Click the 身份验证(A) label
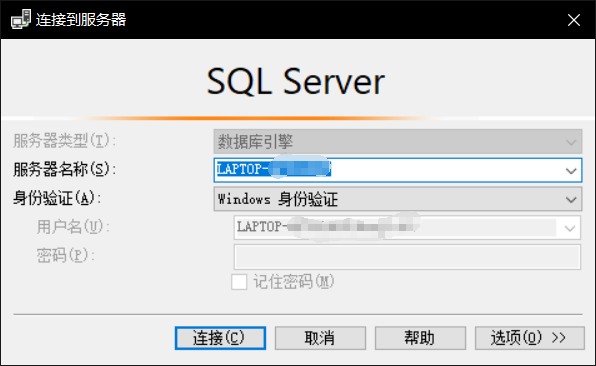This screenshot has height=366, width=596. click(57, 198)
